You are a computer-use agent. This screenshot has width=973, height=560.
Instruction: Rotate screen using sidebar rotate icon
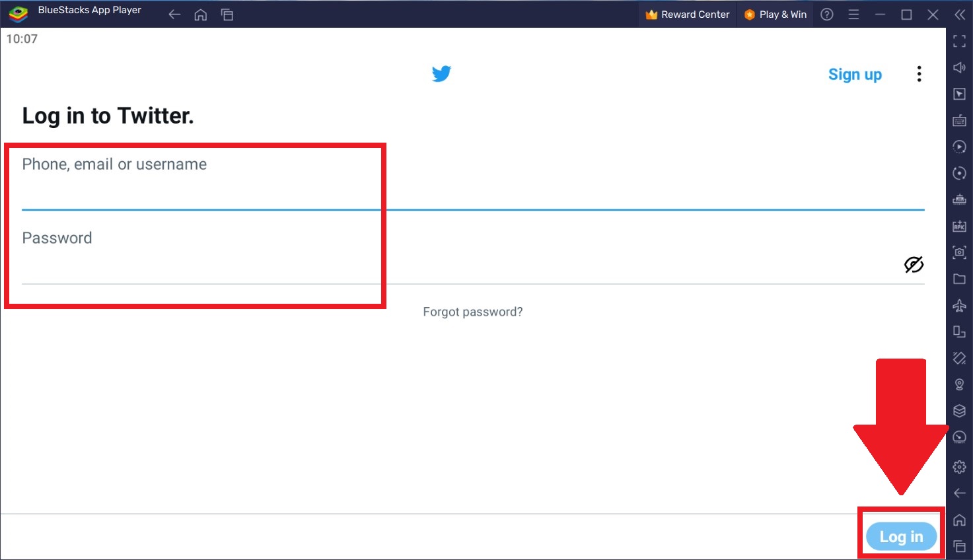[960, 332]
